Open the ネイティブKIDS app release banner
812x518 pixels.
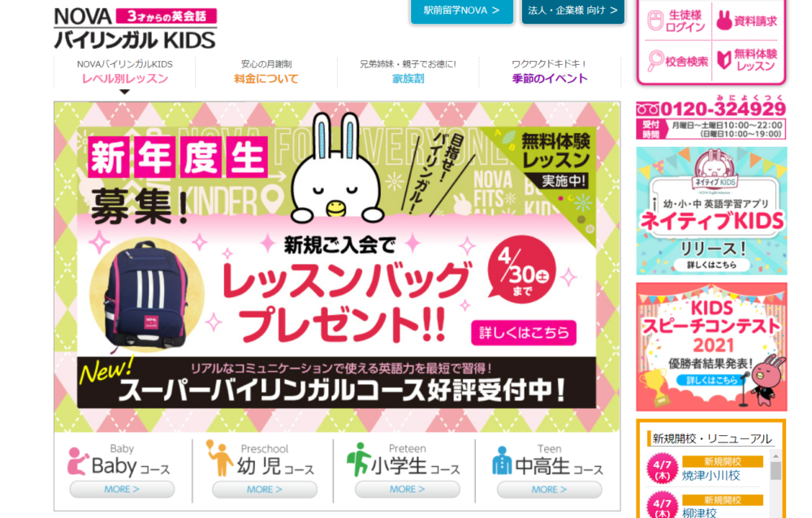pos(711,211)
